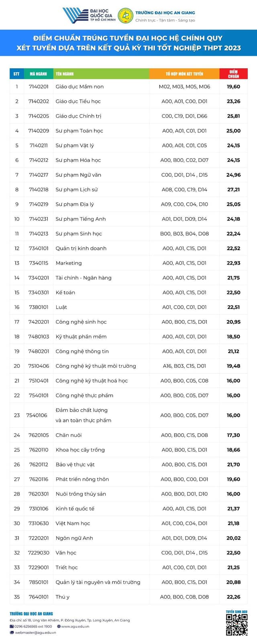Screen dimensions: 257x644
Task: Click the Sư phạm Lịch sử score 27,21
Action: pos(233,190)
